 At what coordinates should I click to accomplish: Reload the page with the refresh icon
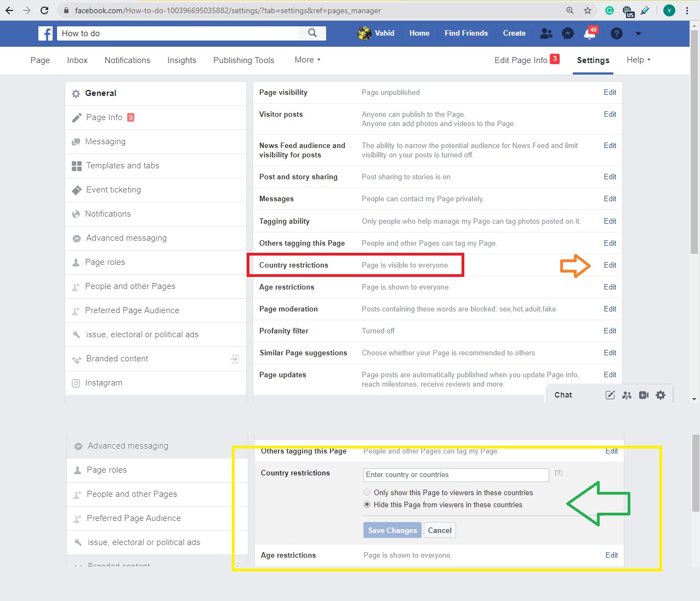pos(44,10)
